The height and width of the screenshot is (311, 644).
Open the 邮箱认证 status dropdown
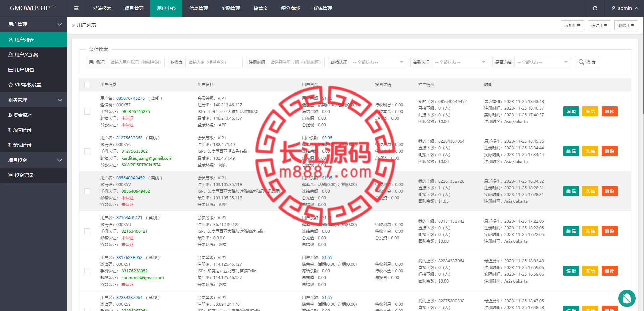[378, 62]
